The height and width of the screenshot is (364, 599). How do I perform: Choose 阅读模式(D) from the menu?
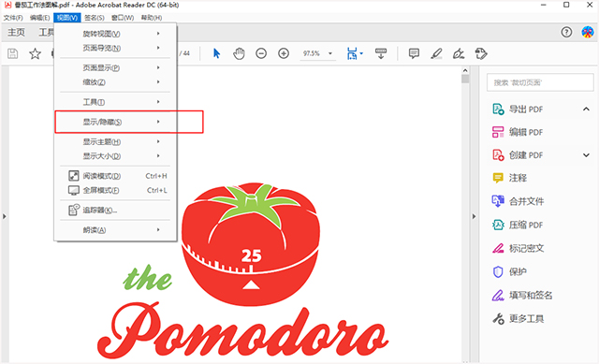click(115, 176)
